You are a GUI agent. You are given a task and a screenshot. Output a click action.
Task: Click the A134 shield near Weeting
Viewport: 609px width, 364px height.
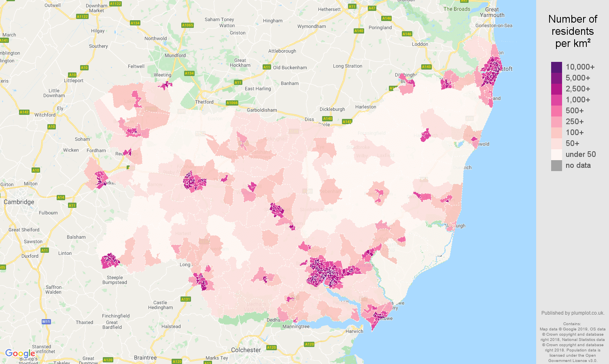click(x=189, y=73)
